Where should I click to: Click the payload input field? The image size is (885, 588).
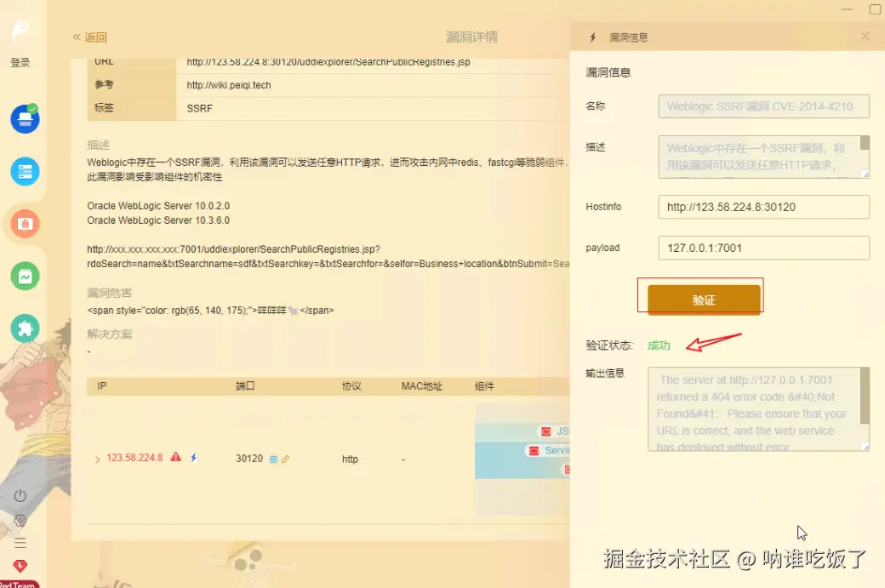tap(763, 248)
